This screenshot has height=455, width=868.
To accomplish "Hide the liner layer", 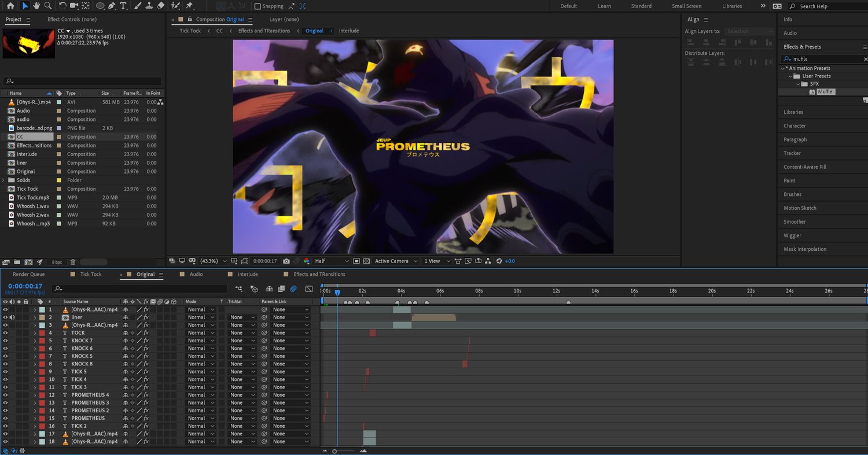I will [5, 317].
